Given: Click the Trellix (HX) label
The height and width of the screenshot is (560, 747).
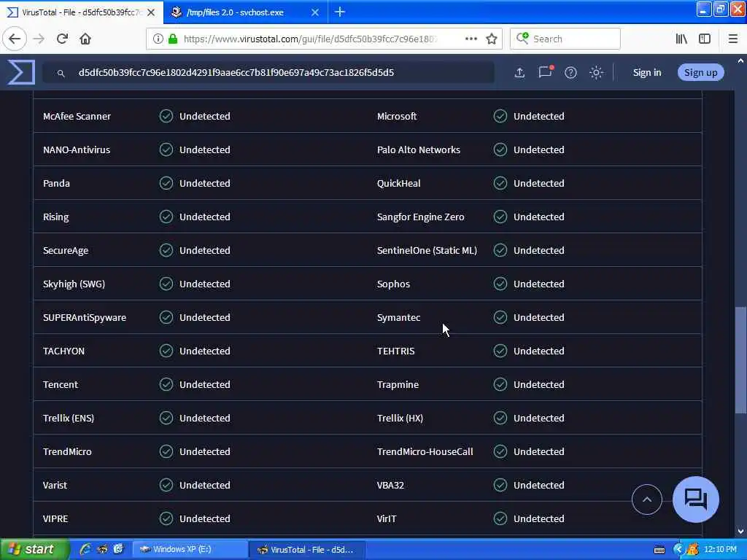Looking at the screenshot, I should point(400,418).
